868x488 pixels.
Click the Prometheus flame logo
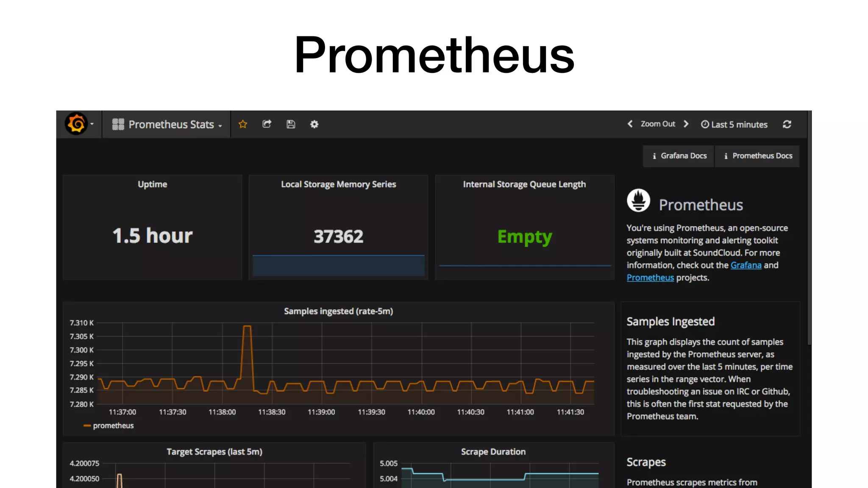click(x=638, y=200)
